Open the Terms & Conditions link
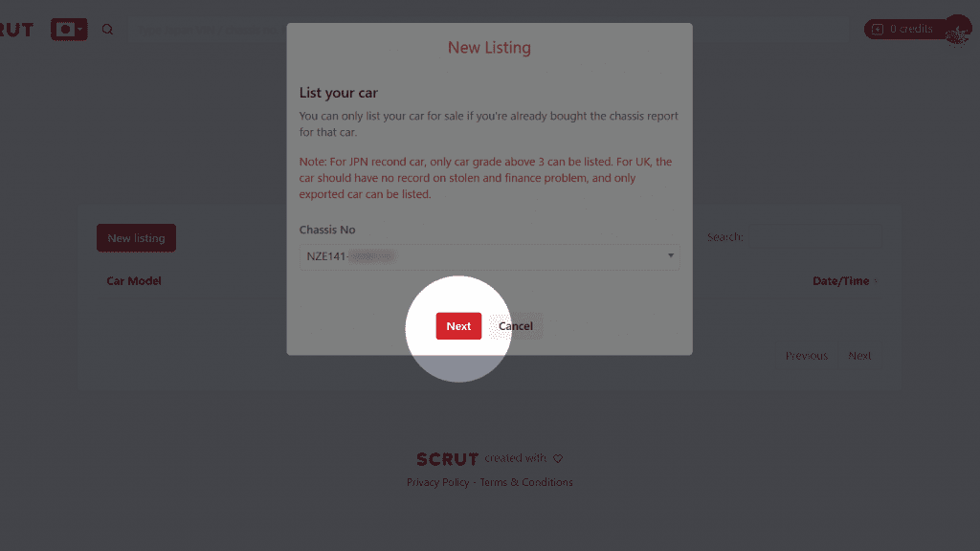980x551 pixels. pyautogui.click(x=526, y=482)
